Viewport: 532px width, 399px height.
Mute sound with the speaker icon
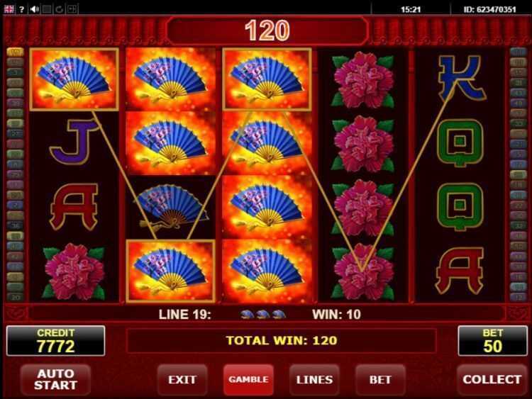click(x=34, y=9)
